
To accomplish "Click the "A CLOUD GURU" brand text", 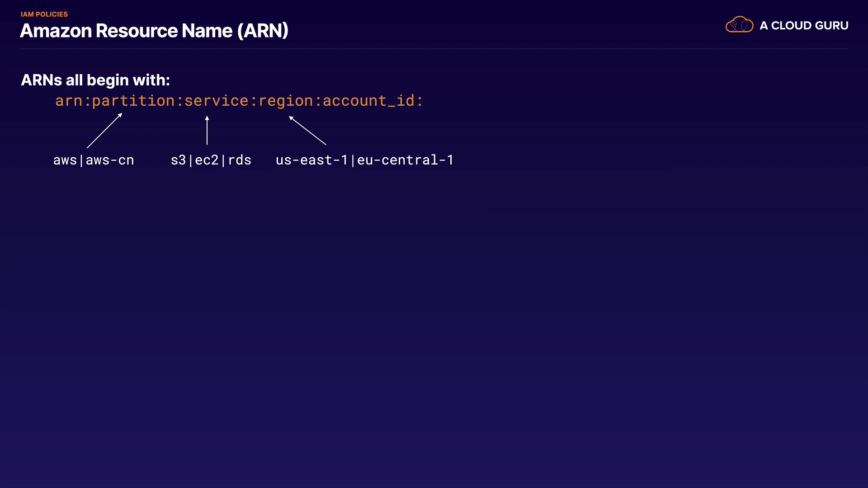I will (804, 26).
